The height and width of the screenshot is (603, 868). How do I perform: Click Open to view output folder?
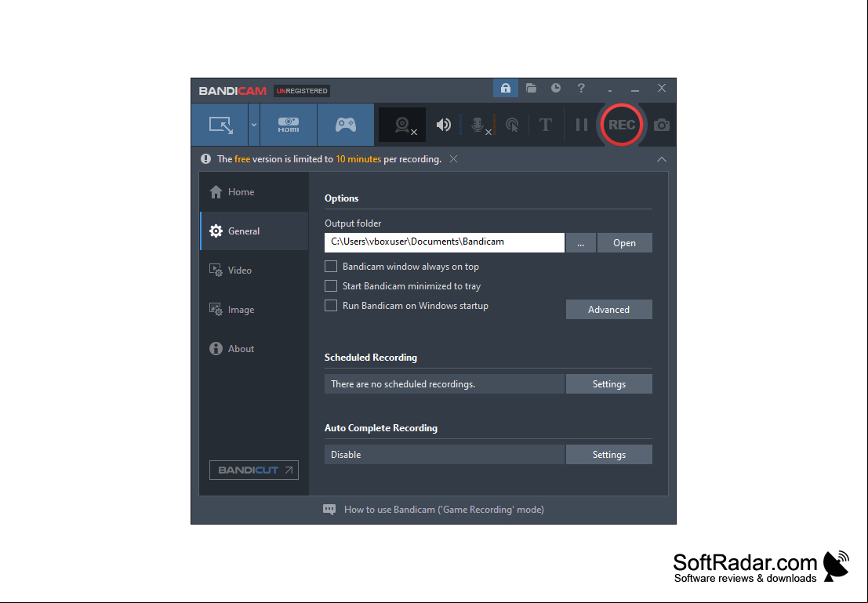(624, 243)
